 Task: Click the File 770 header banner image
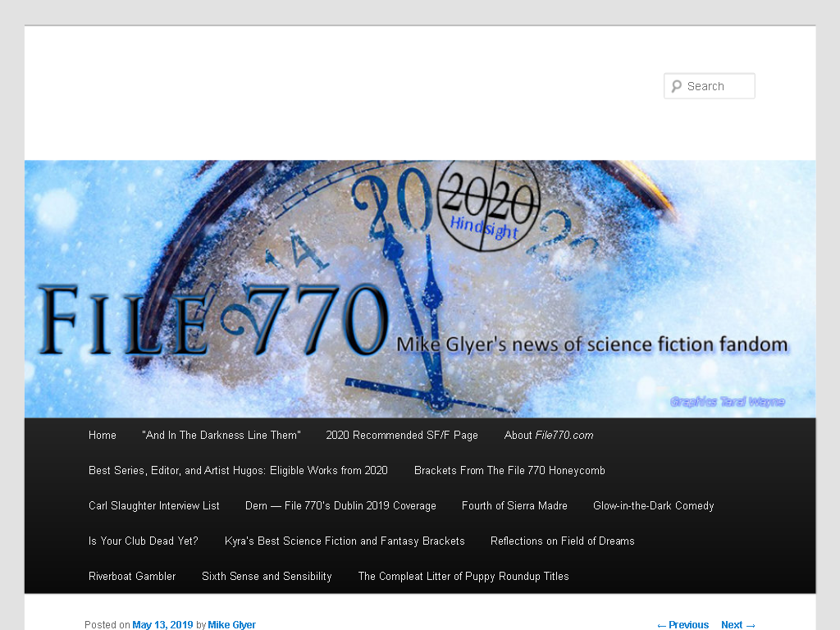420,290
